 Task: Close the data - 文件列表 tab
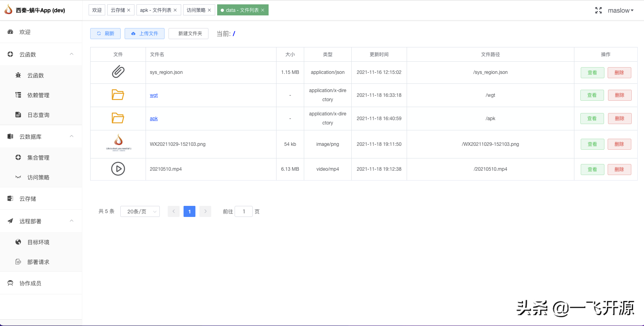click(263, 10)
